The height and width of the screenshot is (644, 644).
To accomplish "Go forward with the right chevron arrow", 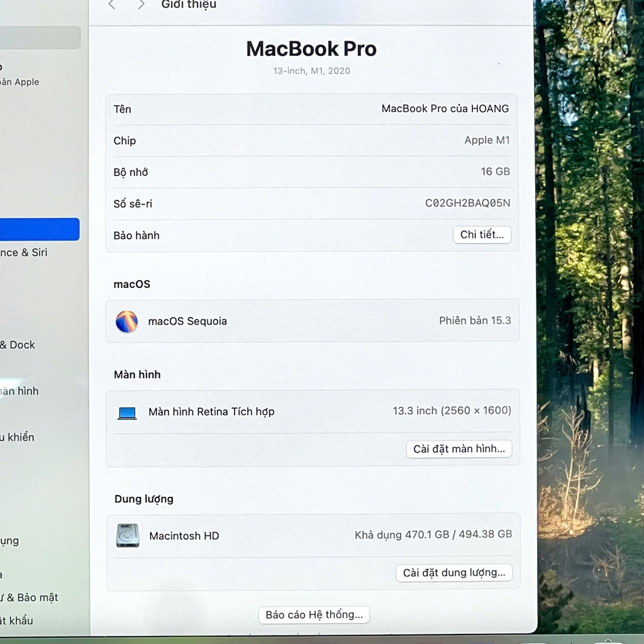I will [x=141, y=4].
